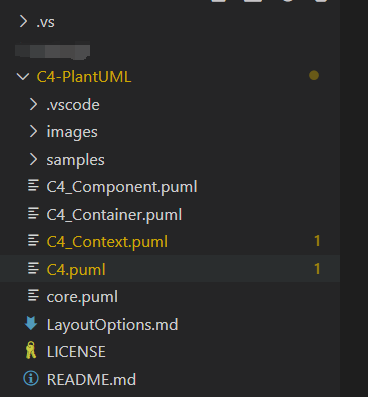
Task: Expand the .vscode folder chevron
Action: (33, 104)
